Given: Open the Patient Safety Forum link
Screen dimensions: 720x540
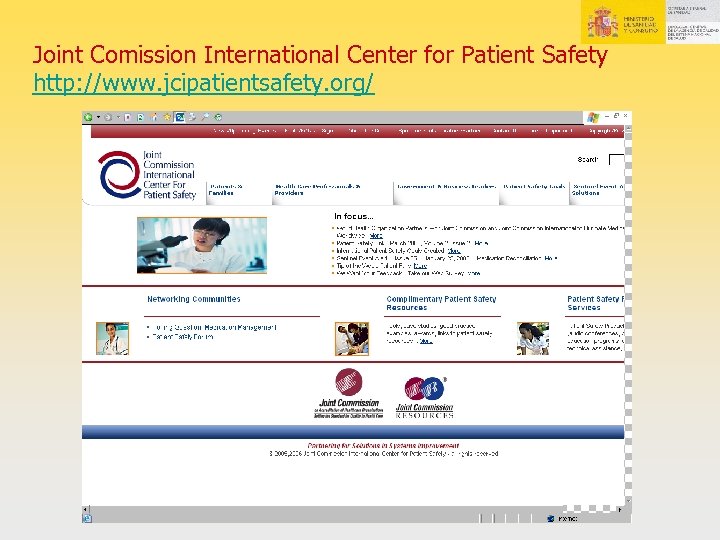Looking at the screenshot, I should click(x=183, y=337).
